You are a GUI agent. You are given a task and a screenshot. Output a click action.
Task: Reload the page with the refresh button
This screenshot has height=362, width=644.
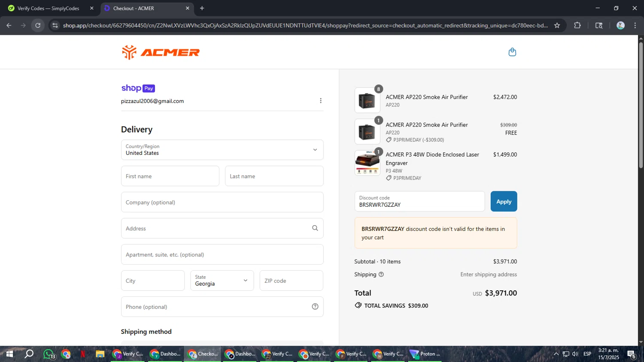tap(38, 25)
